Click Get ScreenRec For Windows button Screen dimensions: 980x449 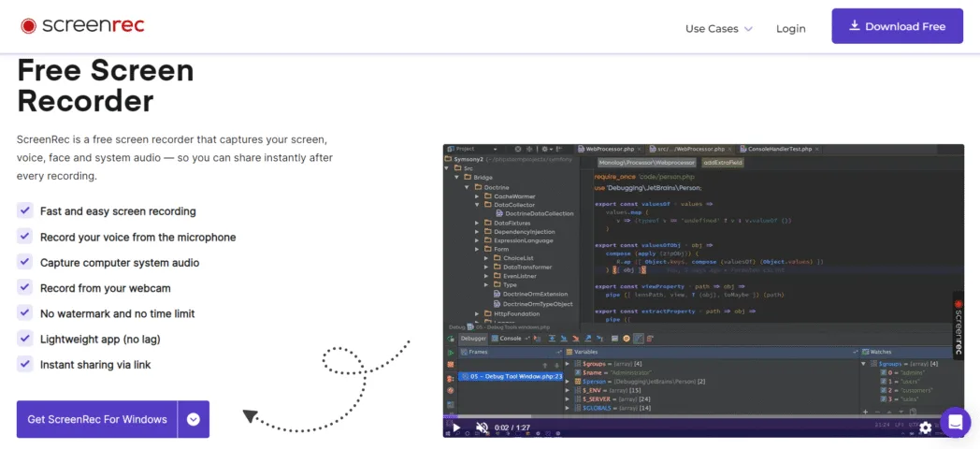coord(97,419)
